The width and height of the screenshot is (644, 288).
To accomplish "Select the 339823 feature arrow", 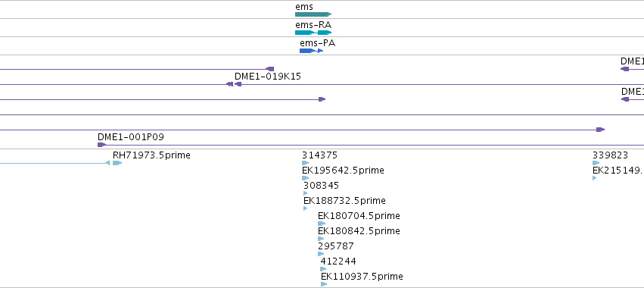I will pos(596,163).
